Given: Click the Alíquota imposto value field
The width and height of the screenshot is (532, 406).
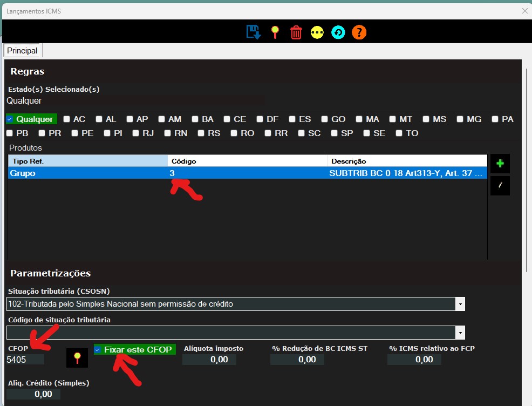Looking at the screenshot, I should pos(209,360).
